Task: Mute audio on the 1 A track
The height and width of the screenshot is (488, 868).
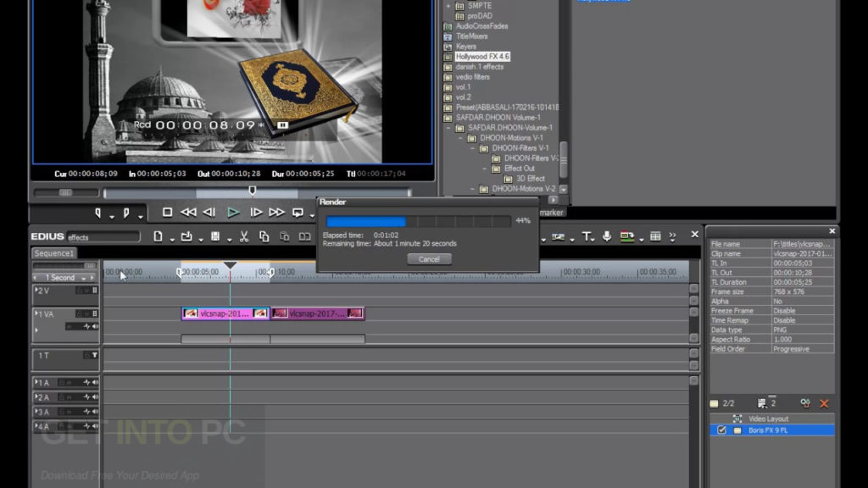Action: (x=95, y=382)
